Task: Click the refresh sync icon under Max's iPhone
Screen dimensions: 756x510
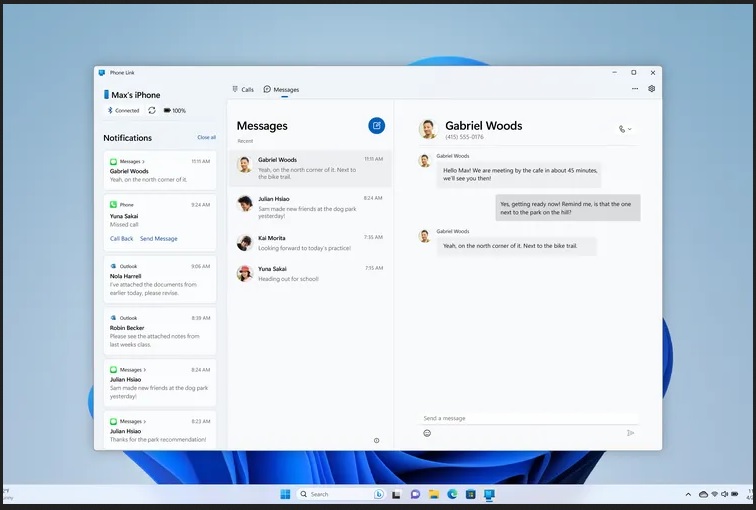Action: pos(152,110)
